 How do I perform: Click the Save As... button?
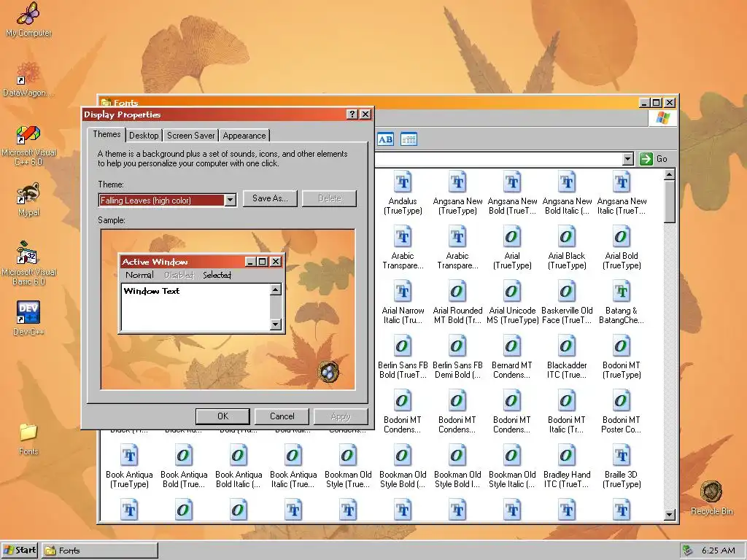click(x=270, y=198)
